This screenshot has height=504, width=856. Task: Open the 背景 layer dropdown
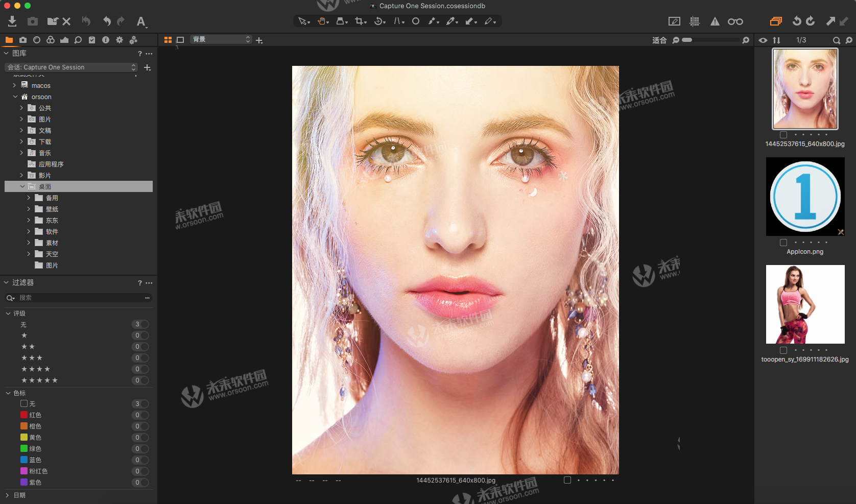point(221,39)
